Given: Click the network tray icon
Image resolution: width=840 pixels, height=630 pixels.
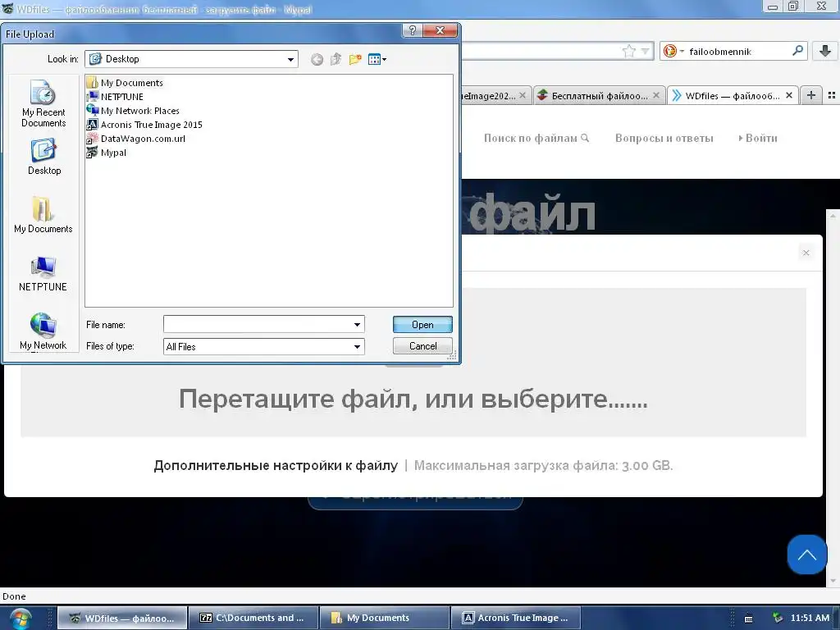Looking at the screenshot, I should pos(777,619).
